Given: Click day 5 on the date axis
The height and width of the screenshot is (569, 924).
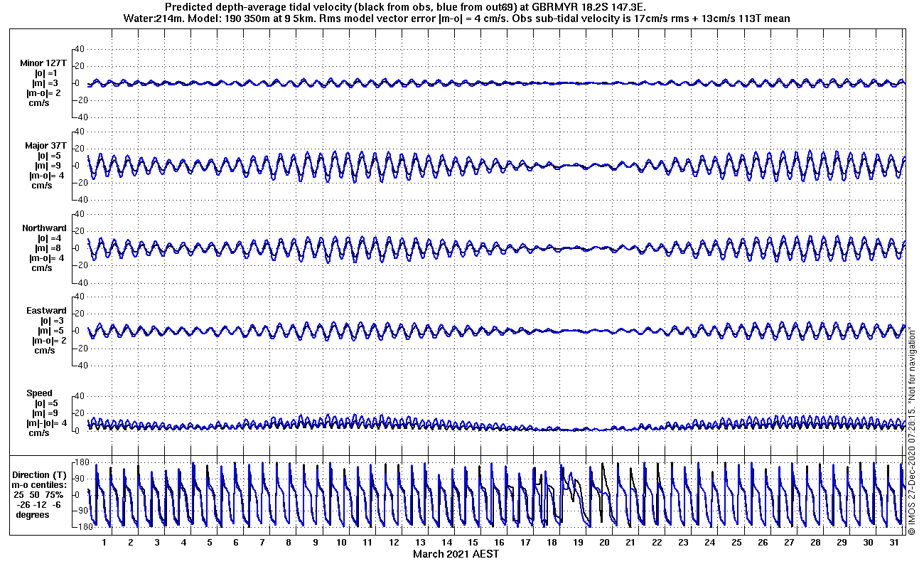Looking at the screenshot, I should coord(210,543).
